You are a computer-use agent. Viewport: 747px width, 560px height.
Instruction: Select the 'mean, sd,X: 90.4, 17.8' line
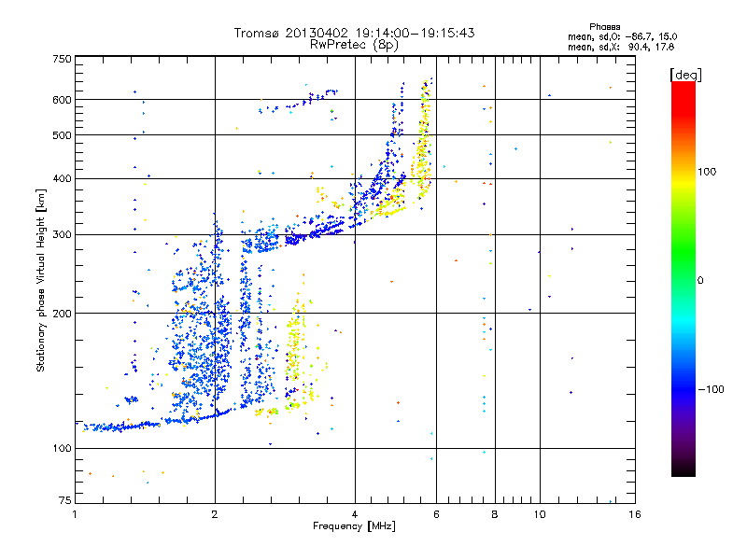coord(621,47)
